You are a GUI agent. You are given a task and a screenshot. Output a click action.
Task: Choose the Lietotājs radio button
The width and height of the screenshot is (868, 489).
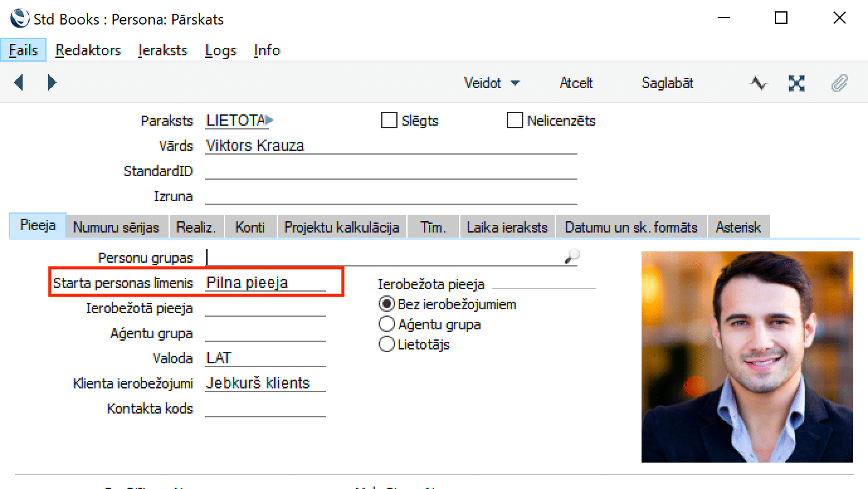[x=386, y=344]
